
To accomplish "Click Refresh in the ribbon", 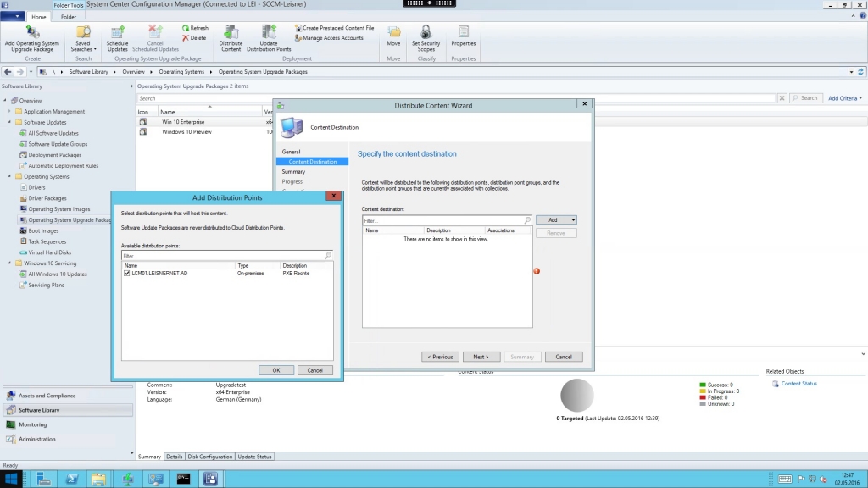I will pyautogui.click(x=196, y=28).
